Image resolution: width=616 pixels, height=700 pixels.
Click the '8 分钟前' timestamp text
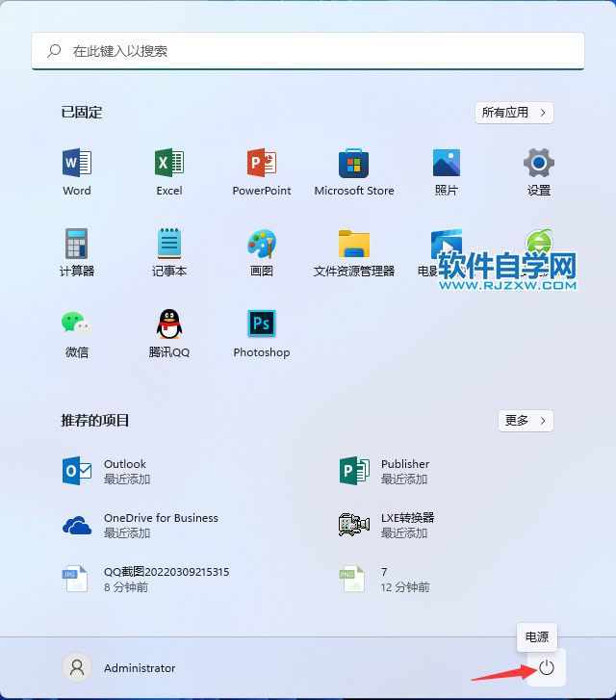(126, 587)
